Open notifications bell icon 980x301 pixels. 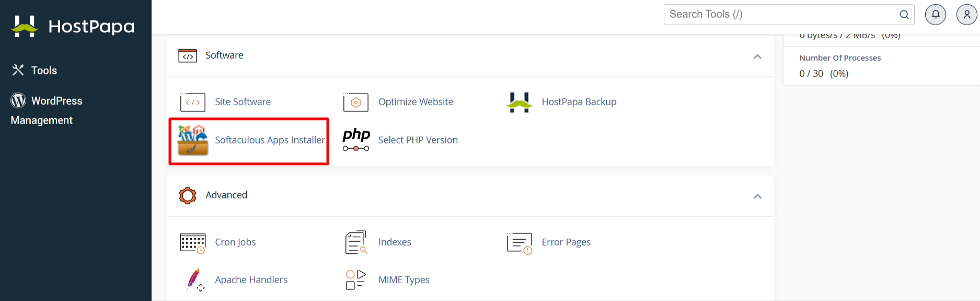tap(936, 14)
